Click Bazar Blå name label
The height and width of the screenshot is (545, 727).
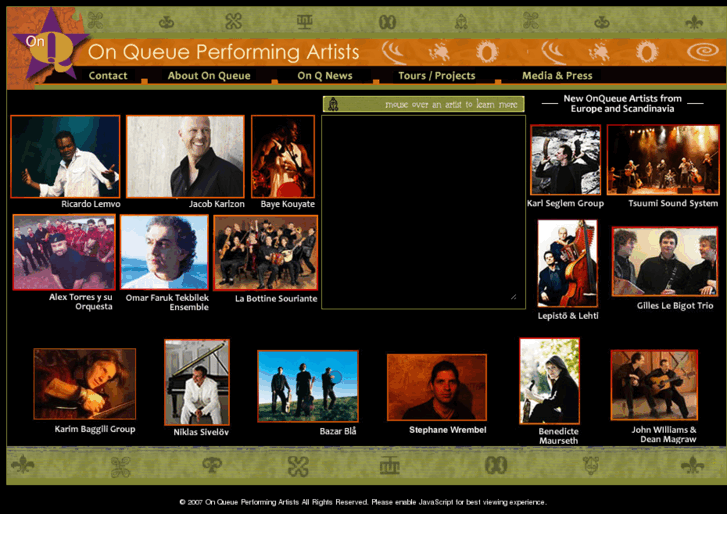[x=338, y=431]
